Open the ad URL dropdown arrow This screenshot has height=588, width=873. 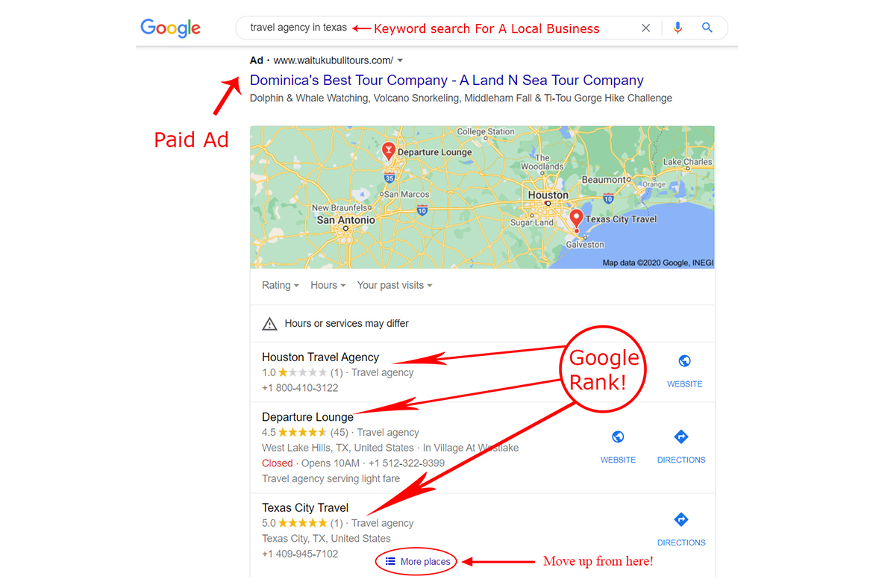(400, 60)
